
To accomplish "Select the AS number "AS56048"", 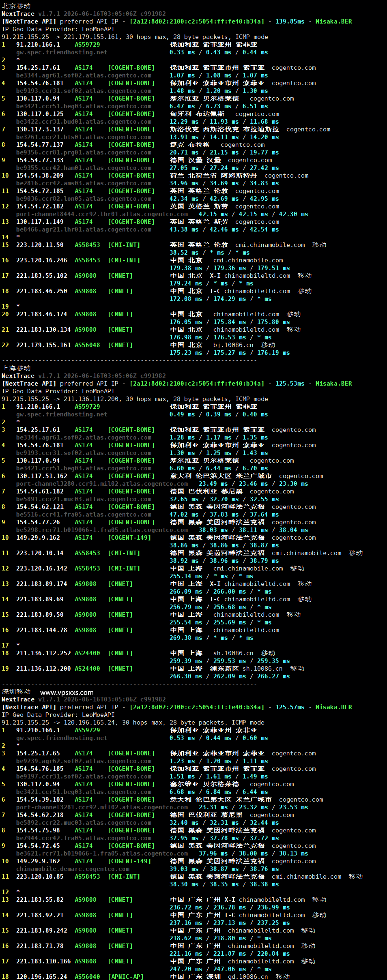I will click(x=87, y=345).
